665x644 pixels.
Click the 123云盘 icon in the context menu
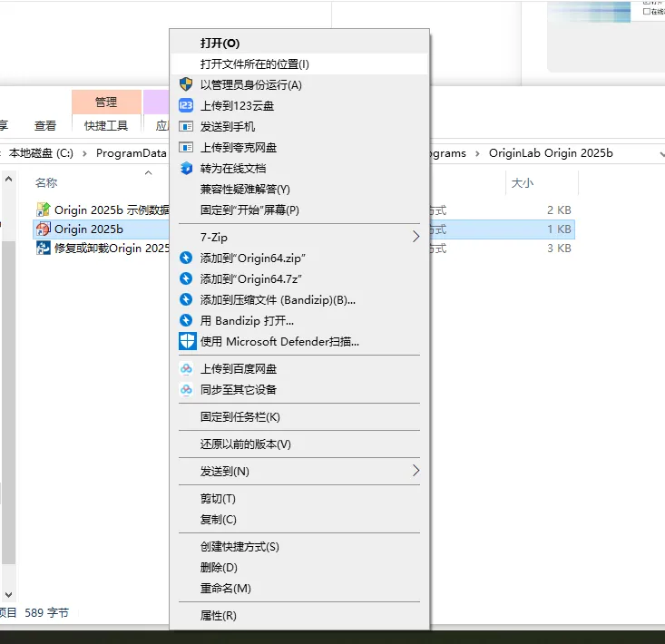click(186, 105)
